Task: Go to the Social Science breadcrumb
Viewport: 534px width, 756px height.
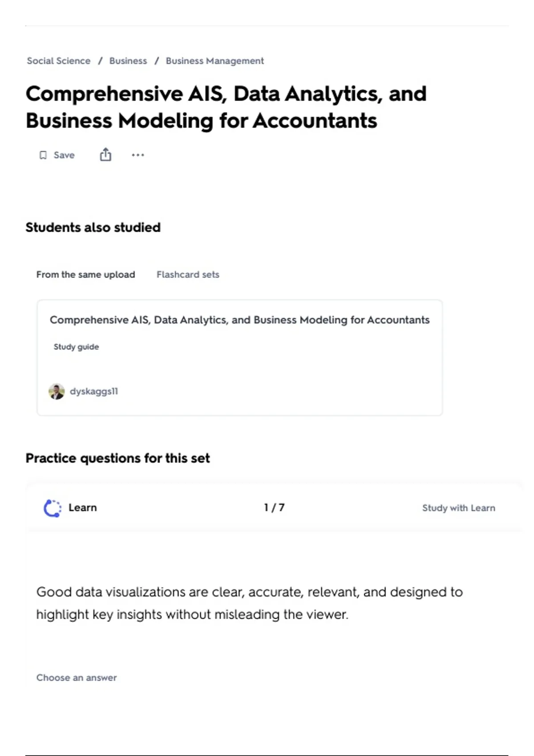Action: click(58, 61)
